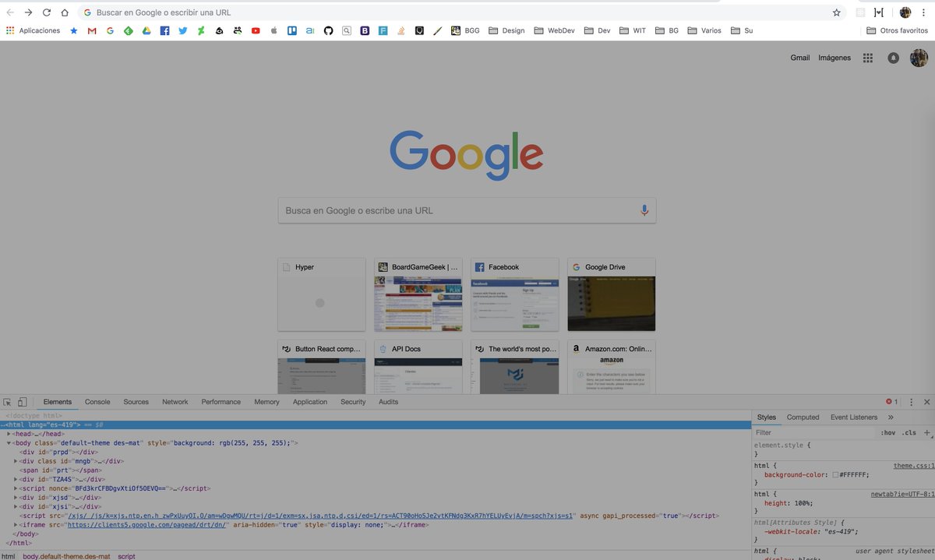
Task: Open Google notifications bell
Action: [x=894, y=58]
